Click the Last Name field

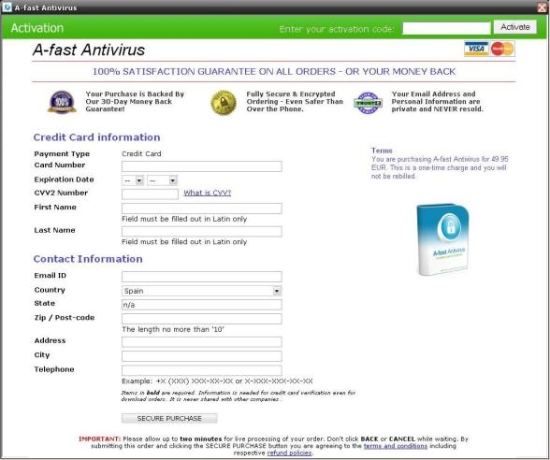click(x=202, y=231)
